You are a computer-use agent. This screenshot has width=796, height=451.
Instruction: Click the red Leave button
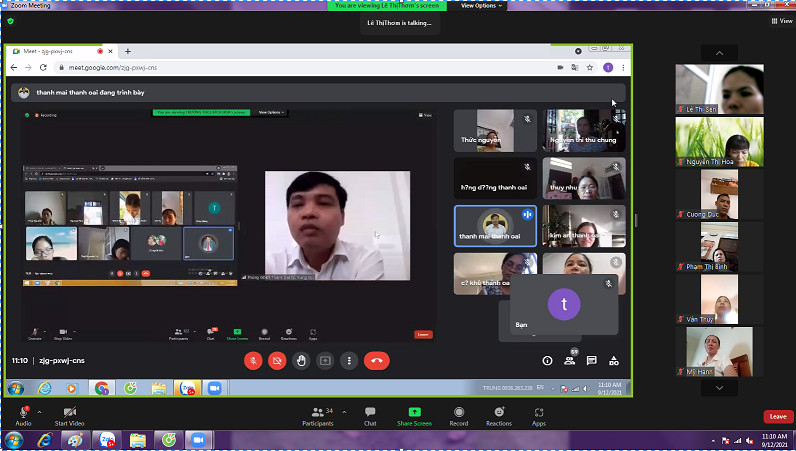click(776, 416)
